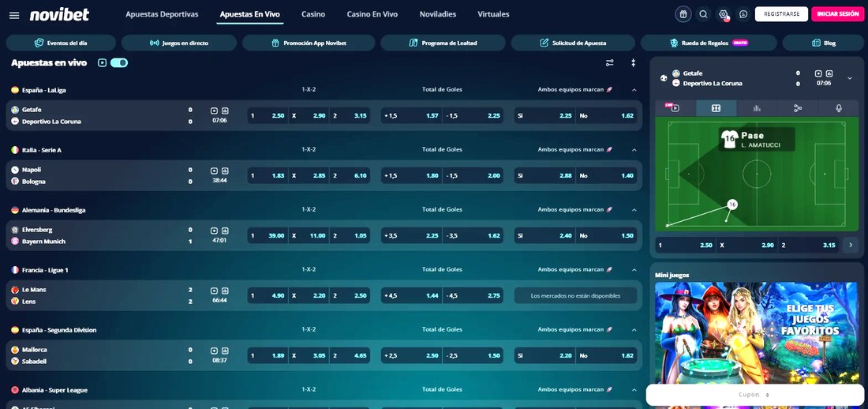Select under 1,5 goals at 2.25 for Getafe
868x409 pixels.
coord(473,116)
